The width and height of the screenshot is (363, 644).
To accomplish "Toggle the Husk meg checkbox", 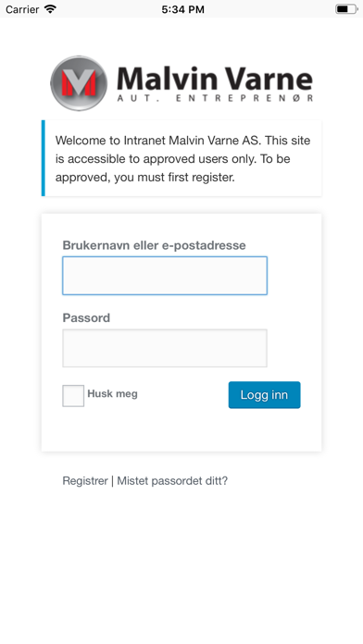I will pos(73,396).
